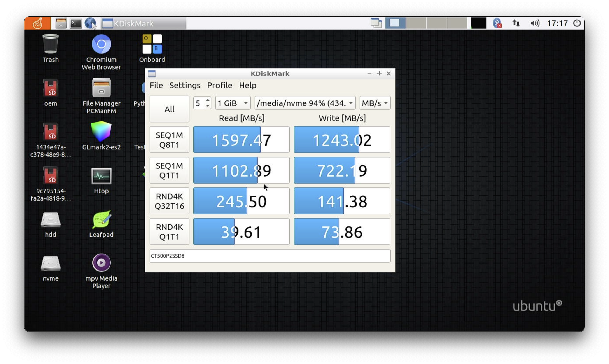Click the 39.61 read result
The height and width of the screenshot is (364, 609).
pos(241,232)
